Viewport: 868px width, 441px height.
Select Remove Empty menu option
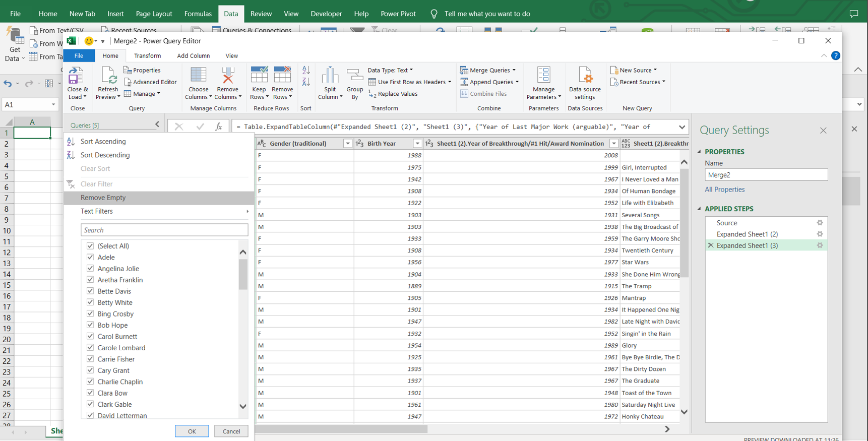(x=103, y=198)
